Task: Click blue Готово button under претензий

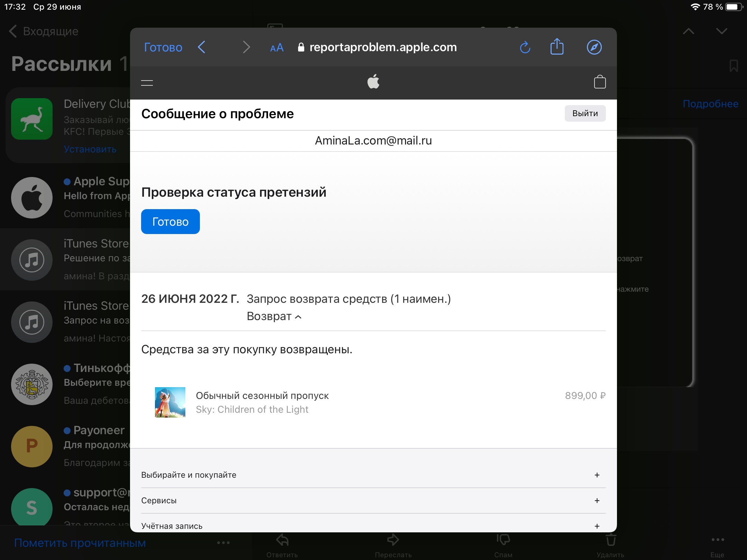Action: tap(170, 222)
